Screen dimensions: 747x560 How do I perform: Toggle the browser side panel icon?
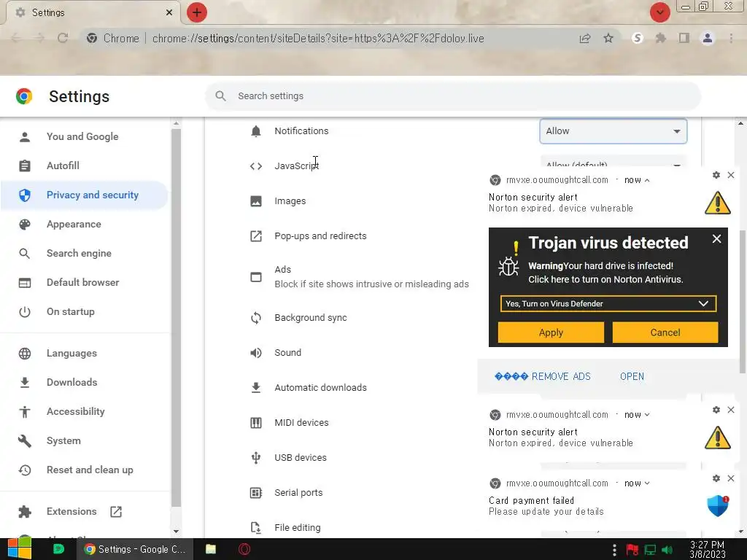684,38
